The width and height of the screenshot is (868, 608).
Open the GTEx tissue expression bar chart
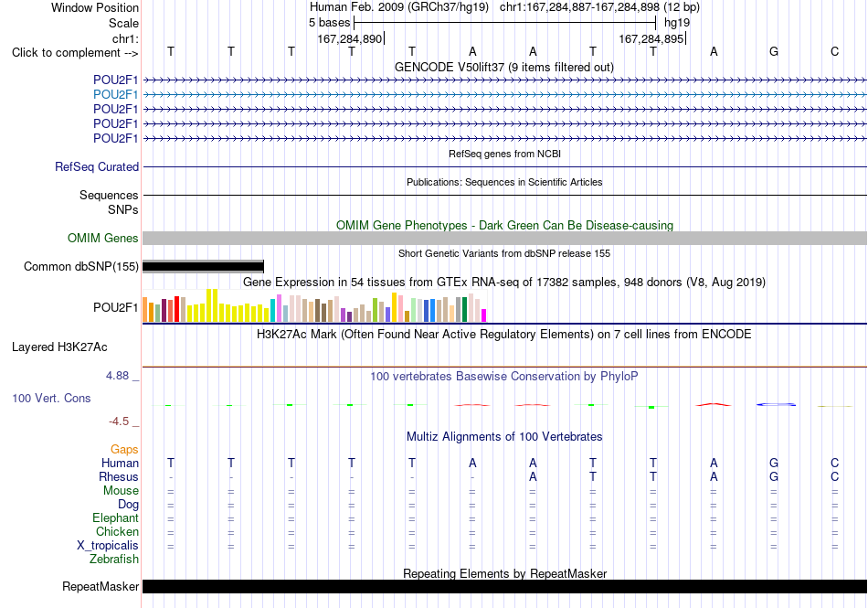314,305
